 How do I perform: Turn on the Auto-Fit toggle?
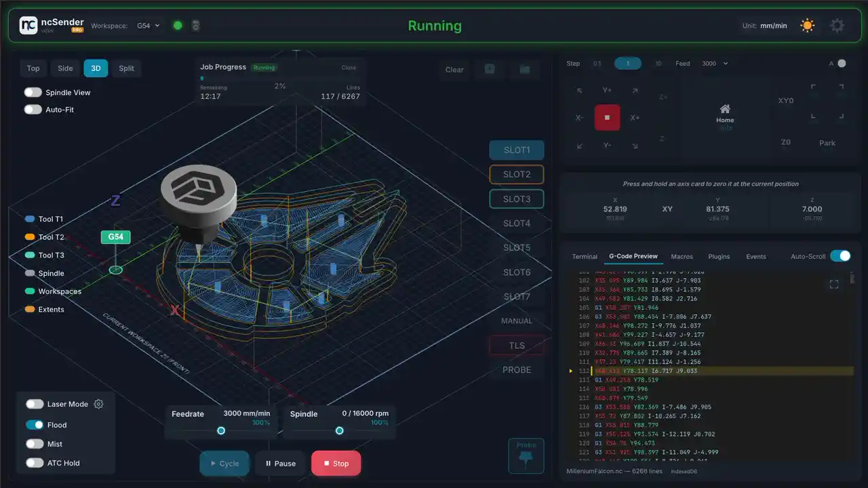pyautogui.click(x=33, y=109)
